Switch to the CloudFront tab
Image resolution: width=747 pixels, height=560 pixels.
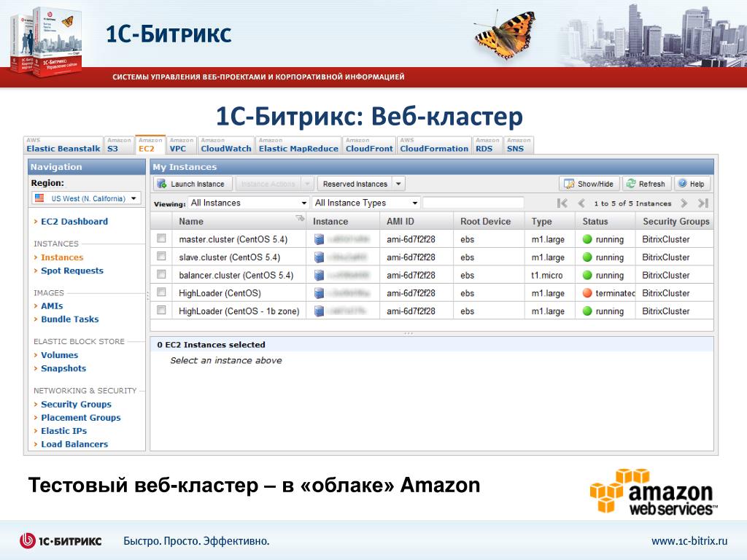369,145
